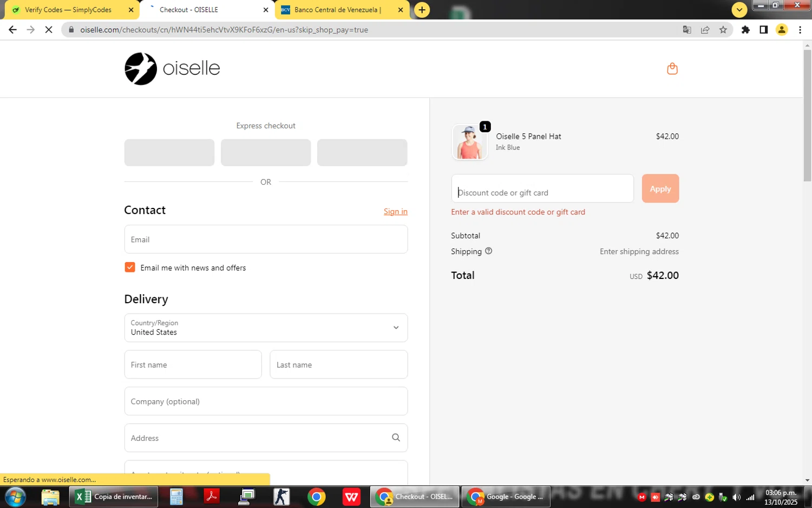Viewport: 812px width, 508px height.
Task: Open the Chrome profile avatar
Action: point(781,30)
